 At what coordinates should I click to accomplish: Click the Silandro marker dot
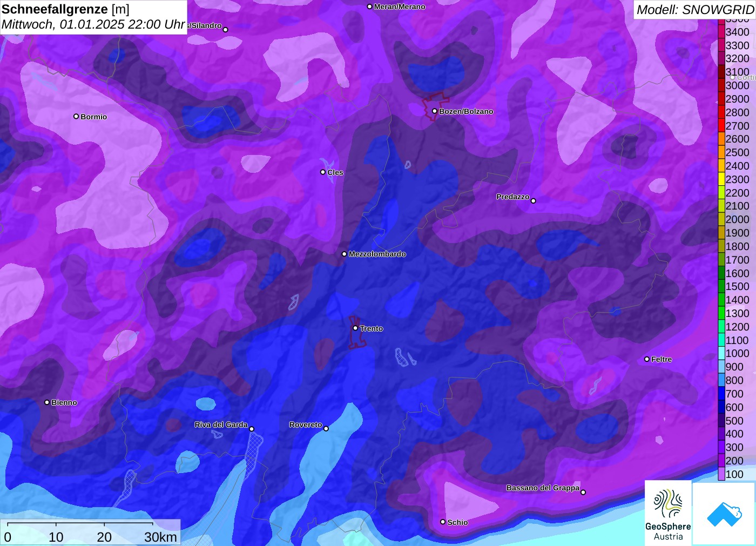point(226,30)
